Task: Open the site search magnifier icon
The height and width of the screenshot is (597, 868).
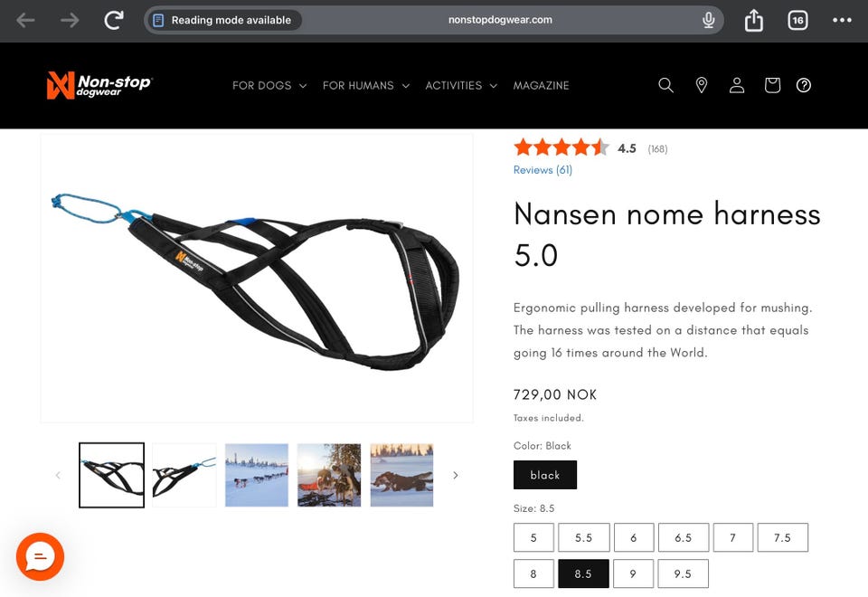Action: point(665,85)
